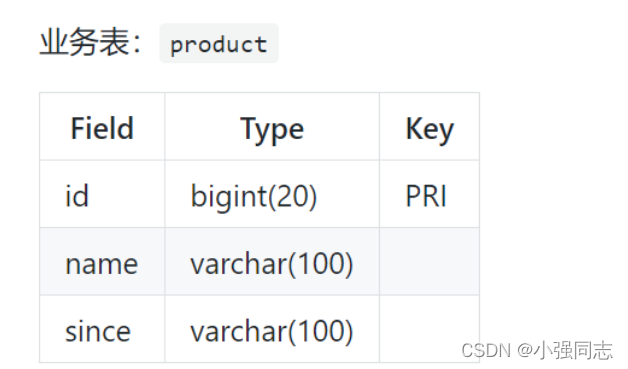
Task: Select the since field cell
Action: click(x=102, y=331)
